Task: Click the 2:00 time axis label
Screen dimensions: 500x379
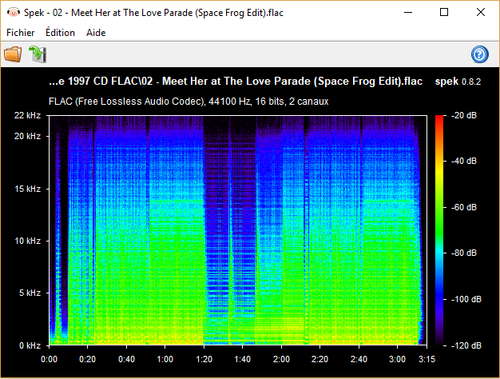Action: pyautogui.click(x=281, y=359)
